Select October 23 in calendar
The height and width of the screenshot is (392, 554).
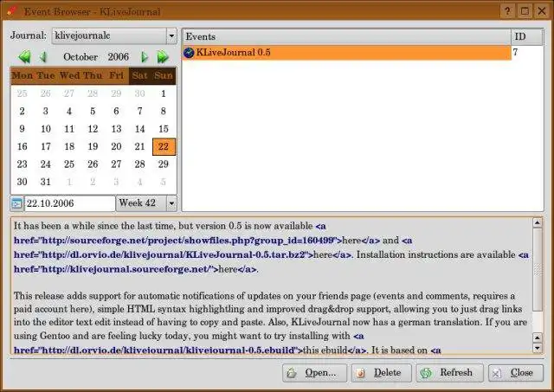(22, 164)
